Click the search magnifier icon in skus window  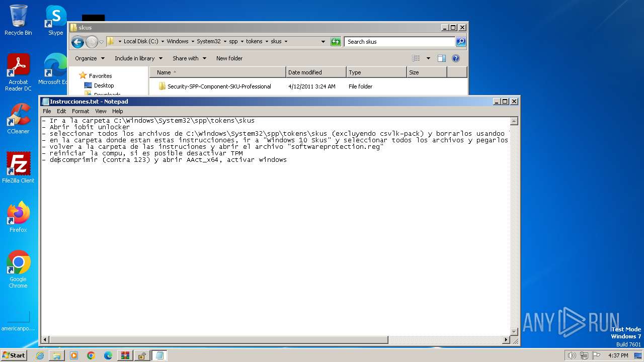[x=460, y=42]
